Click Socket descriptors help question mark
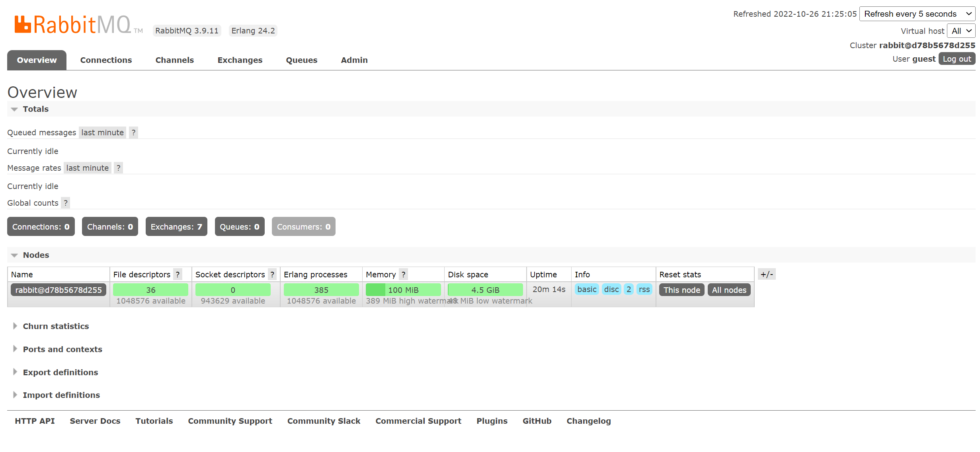The image size is (980, 452). coord(272,275)
